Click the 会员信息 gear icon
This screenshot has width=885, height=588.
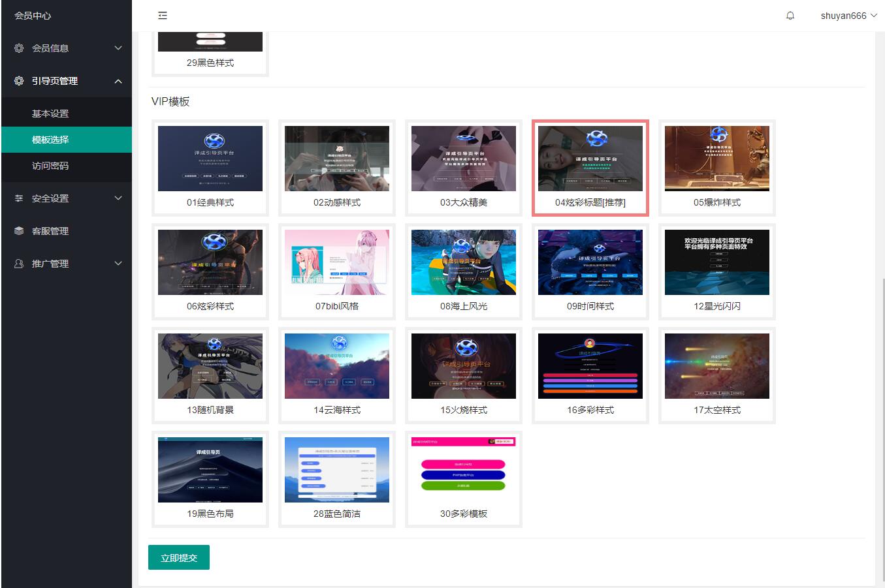19,48
